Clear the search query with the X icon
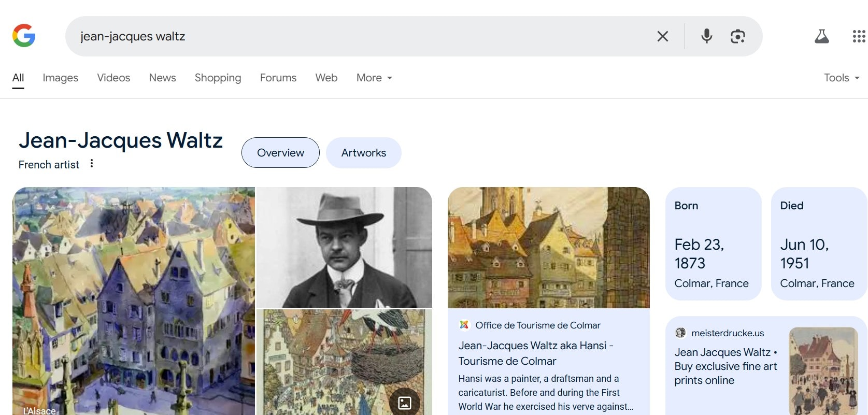The height and width of the screenshot is (415, 868). (x=662, y=36)
